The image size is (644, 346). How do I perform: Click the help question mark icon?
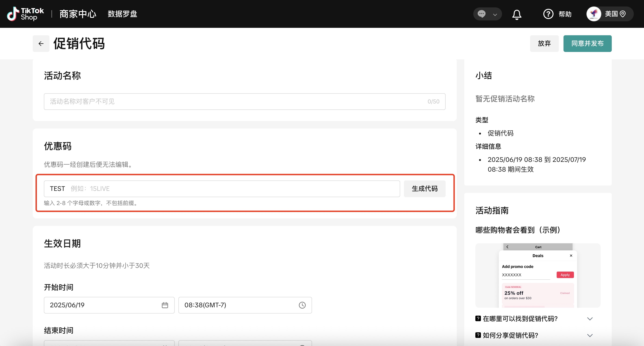(548, 14)
